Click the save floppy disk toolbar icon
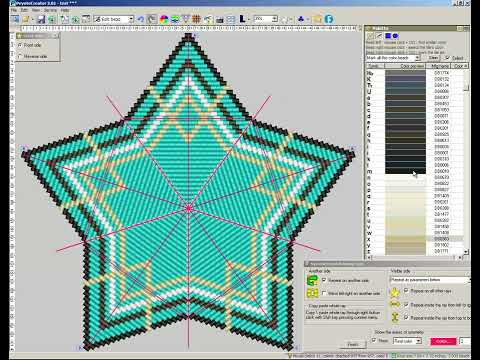 coord(41,20)
